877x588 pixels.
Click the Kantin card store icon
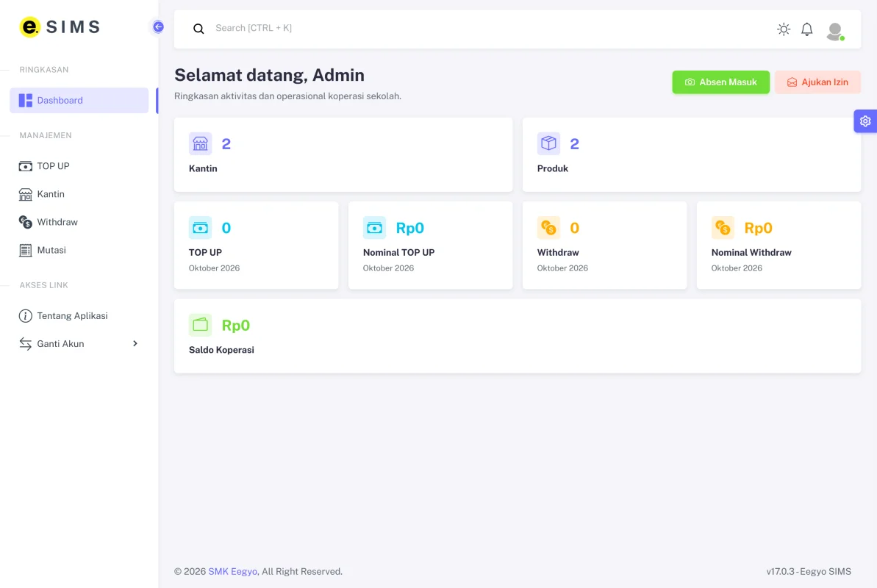tap(200, 144)
